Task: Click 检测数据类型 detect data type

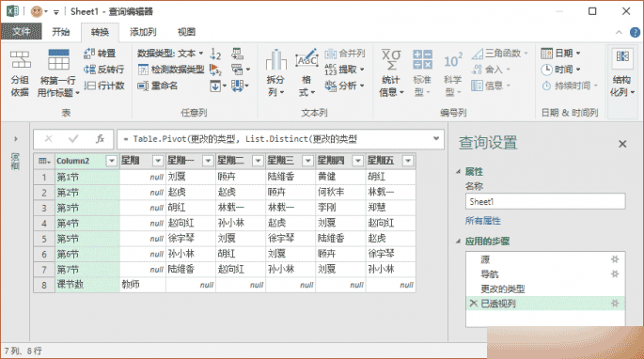Action: (171, 70)
